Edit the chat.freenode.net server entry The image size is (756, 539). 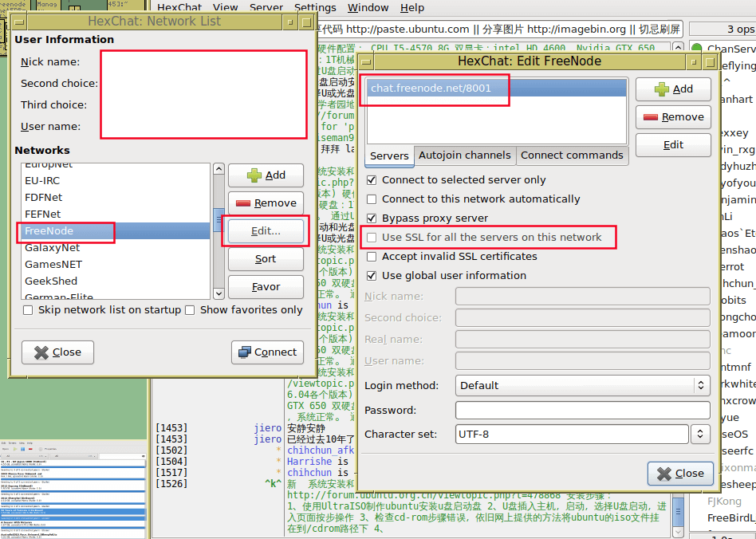[x=673, y=145]
